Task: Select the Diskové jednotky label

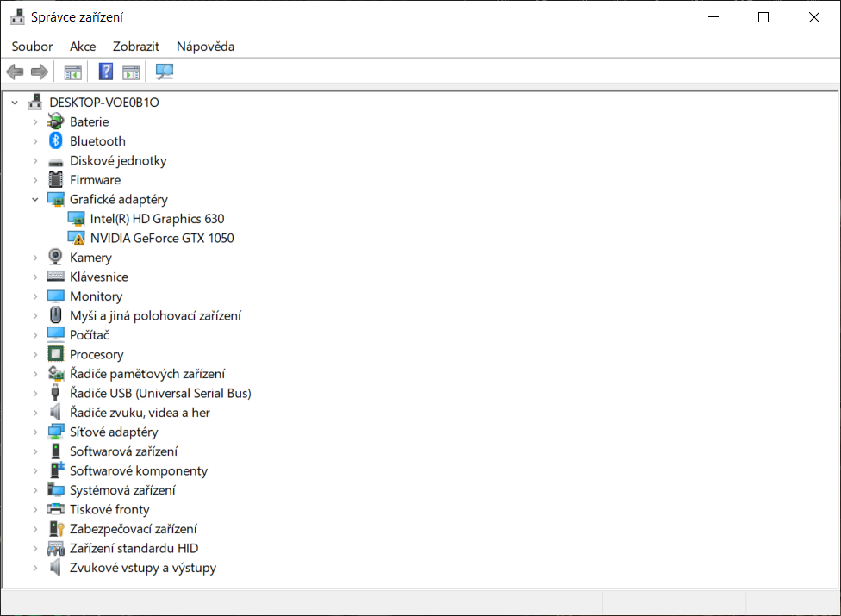Action: pyautogui.click(x=118, y=161)
